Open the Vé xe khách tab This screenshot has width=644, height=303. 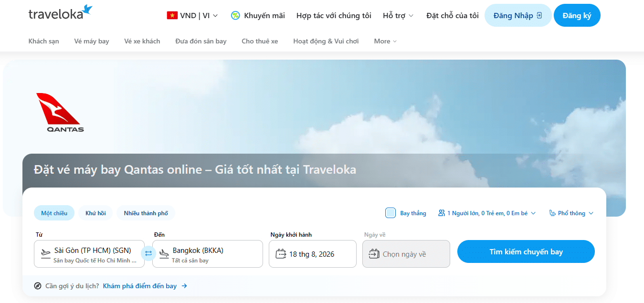[x=142, y=41]
